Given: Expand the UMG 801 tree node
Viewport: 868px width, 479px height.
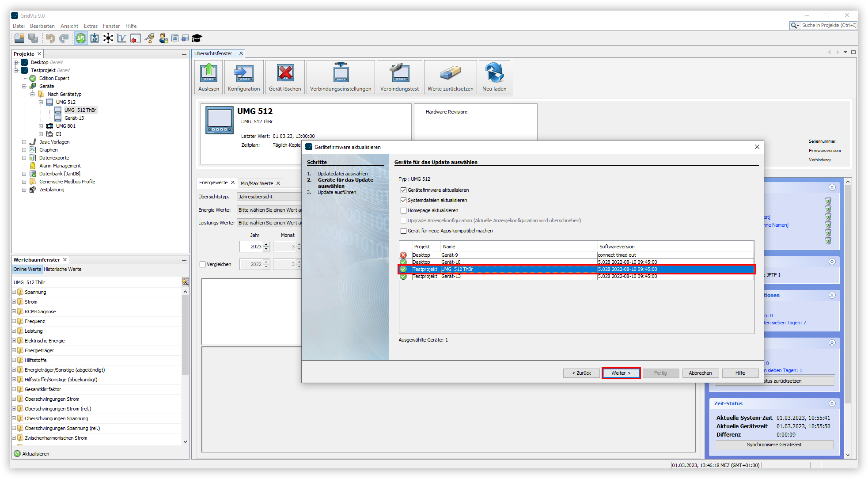Looking at the screenshot, I should point(41,126).
